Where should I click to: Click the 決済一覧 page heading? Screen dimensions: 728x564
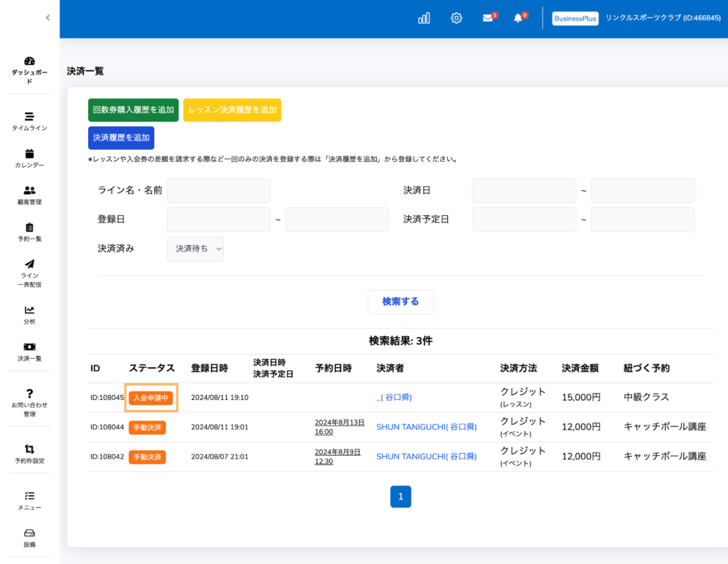point(85,71)
